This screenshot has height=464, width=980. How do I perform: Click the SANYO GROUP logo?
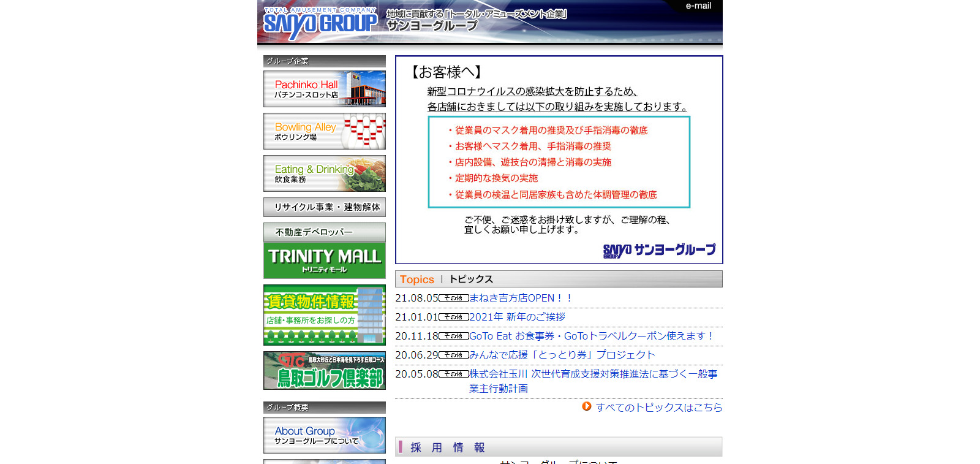[x=320, y=23]
